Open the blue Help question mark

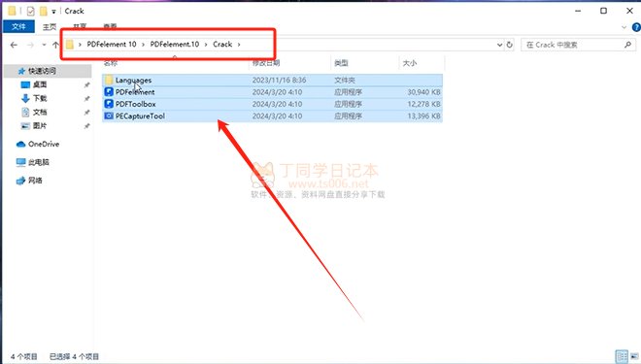pyautogui.click(x=636, y=27)
